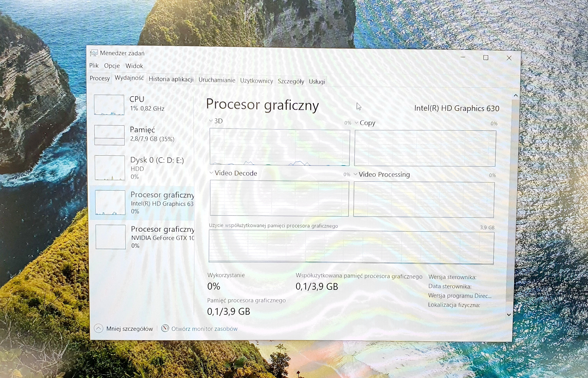This screenshot has height=378, width=588.
Task: Click the Mniej szczegółów button text
Action: [130, 329]
